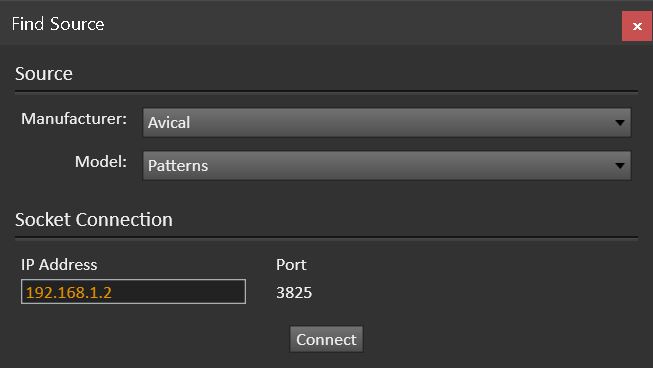Place cursor in 192.168.1.2 text

(x=69, y=293)
